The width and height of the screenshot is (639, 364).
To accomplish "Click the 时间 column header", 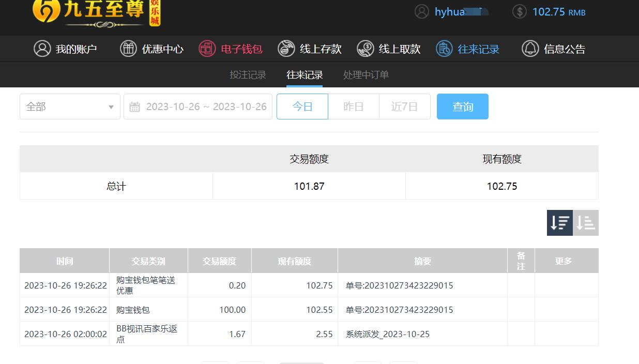I will click(65, 261).
